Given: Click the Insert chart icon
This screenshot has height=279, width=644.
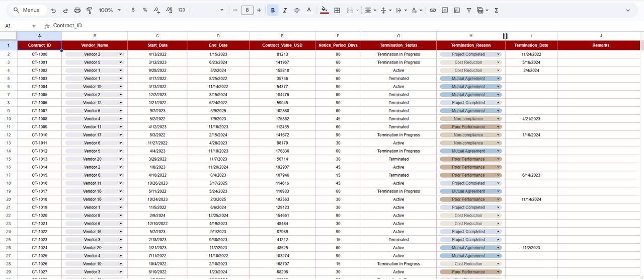Looking at the screenshot, I should tap(457, 10).
